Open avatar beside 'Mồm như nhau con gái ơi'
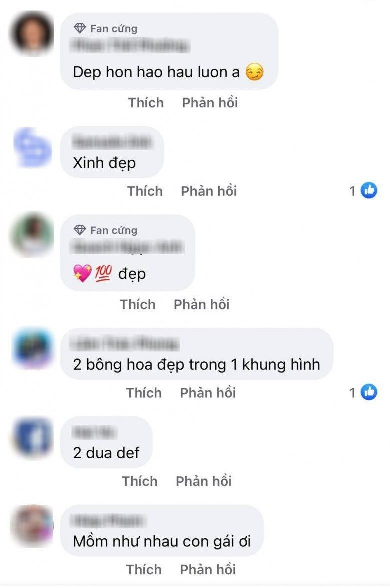 pos(32,526)
